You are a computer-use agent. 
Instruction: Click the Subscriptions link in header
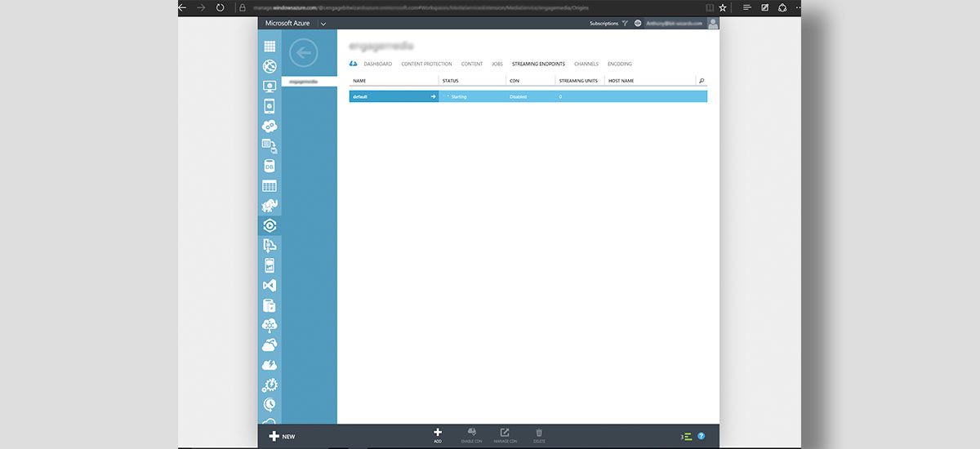tap(604, 24)
